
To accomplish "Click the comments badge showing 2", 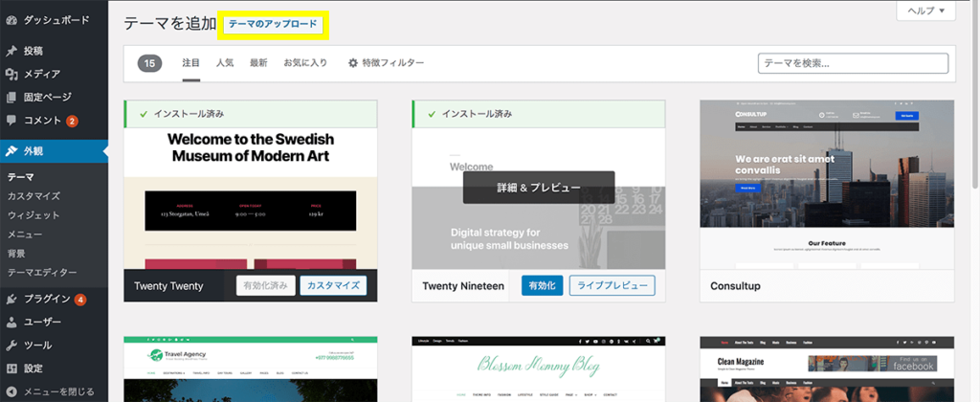I will pos(72,121).
